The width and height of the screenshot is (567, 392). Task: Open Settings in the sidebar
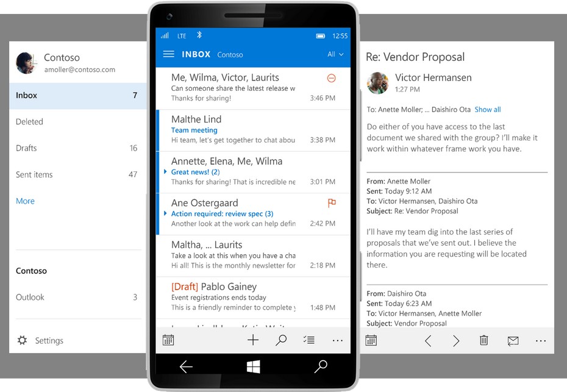coord(49,341)
